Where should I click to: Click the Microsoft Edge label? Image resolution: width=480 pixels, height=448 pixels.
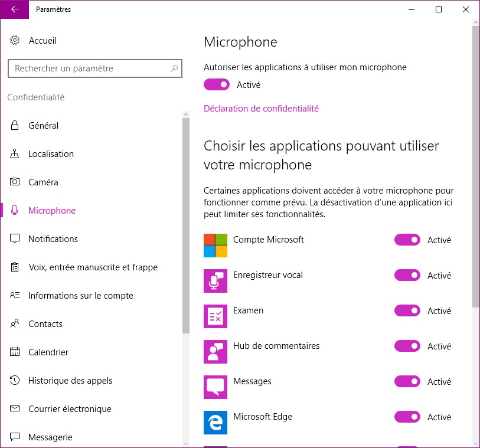pyautogui.click(x=263, y=417)
